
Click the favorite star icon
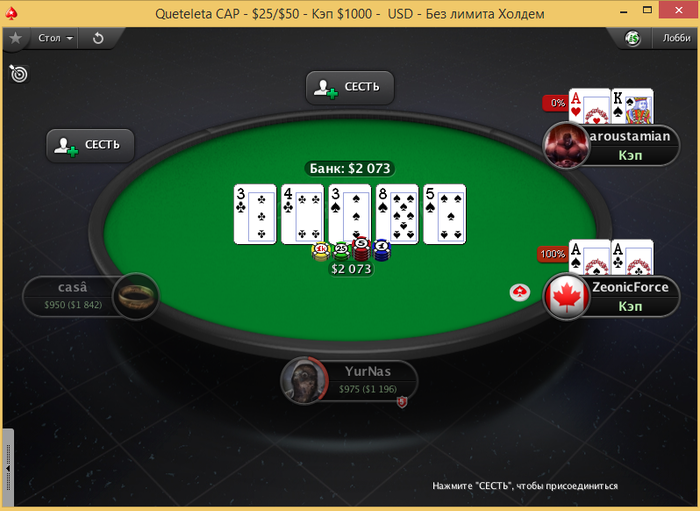click(x=16, y=38)
